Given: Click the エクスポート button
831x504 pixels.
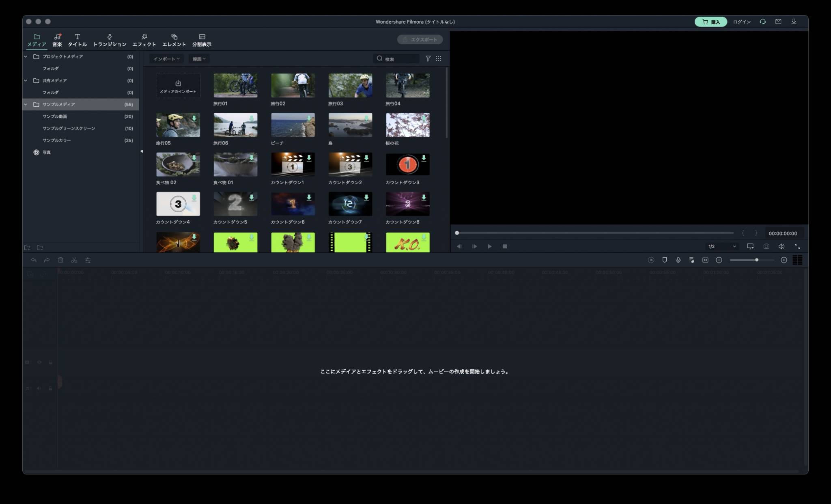Looking at the screenshot, I should (x=420, y=39).
